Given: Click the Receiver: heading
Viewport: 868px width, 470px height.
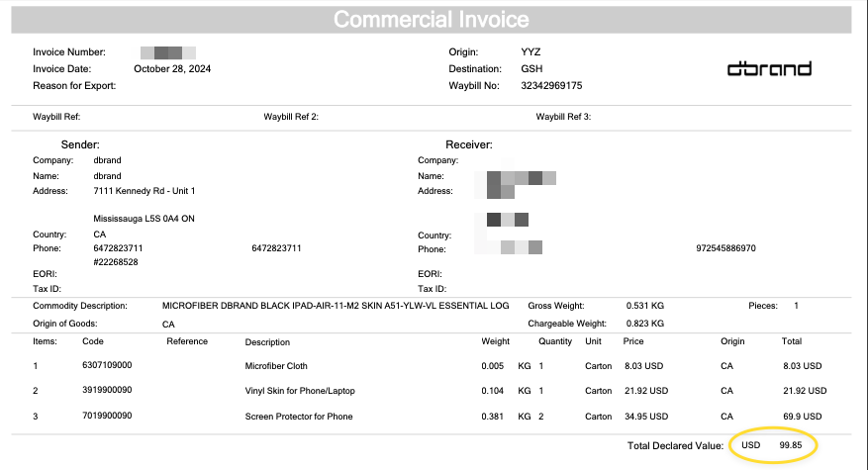Looking at the screenshot, I should [469, 144].
